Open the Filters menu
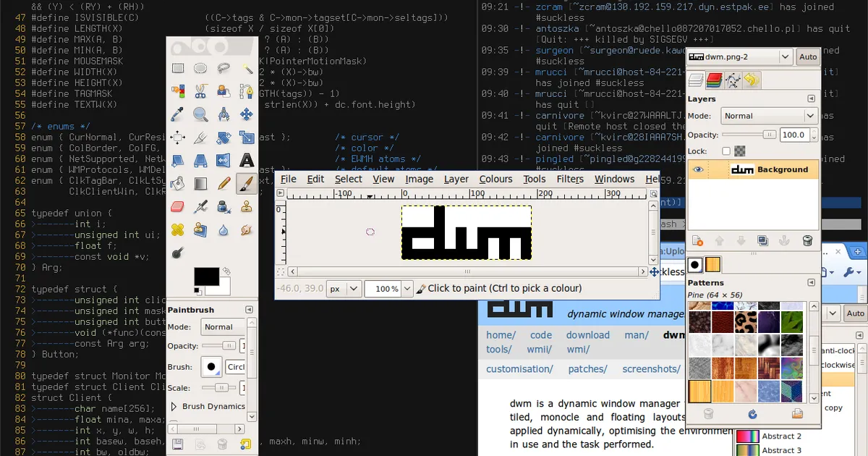This screenshot has width=868, height=456. [x=570, y=179]
